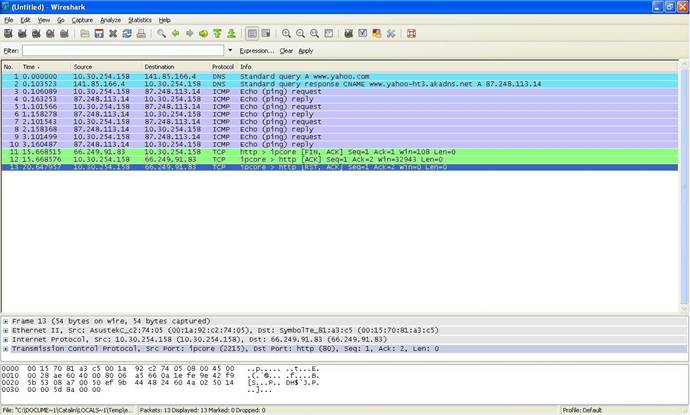
Task: Toggle packet list colorization
Action: (x=252, y=33)
